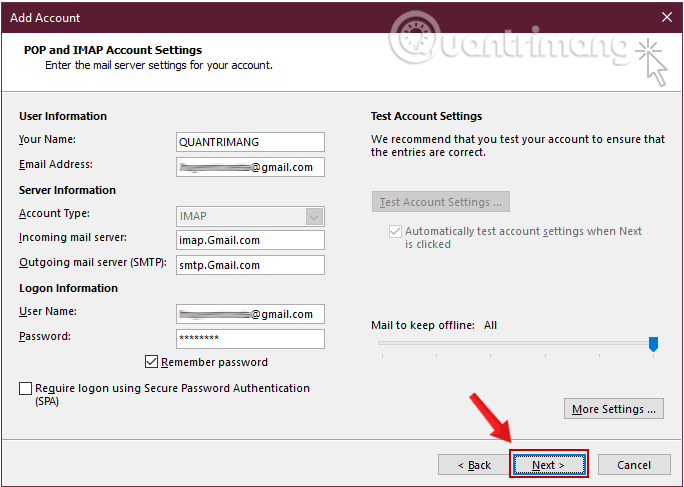Click the 'User Information' heading
684x487 pixels.
coord(63,116)
